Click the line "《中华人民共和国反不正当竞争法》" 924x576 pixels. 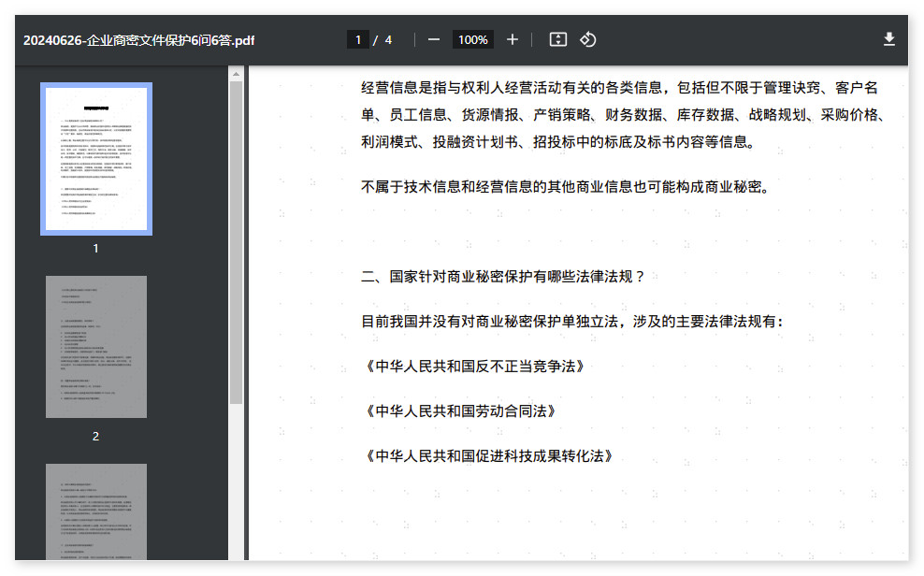point(475,367)
